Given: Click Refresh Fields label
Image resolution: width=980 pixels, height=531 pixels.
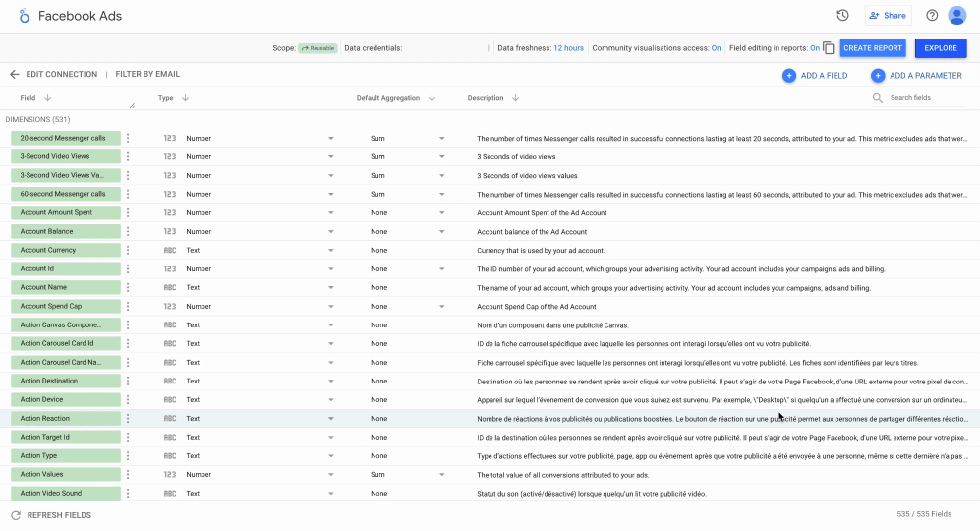Looking at the screenshot, I should tap(59, 515).
